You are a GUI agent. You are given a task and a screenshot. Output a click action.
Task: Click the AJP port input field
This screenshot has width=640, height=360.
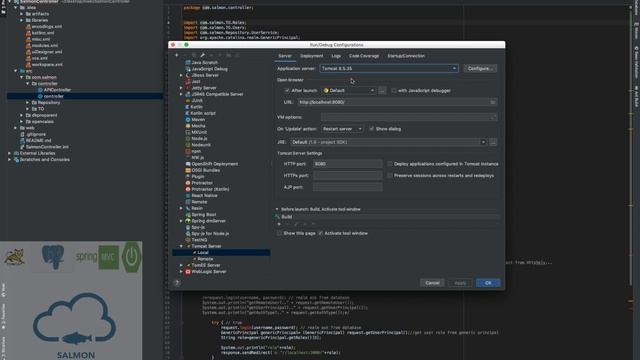(x=348, y=187)
